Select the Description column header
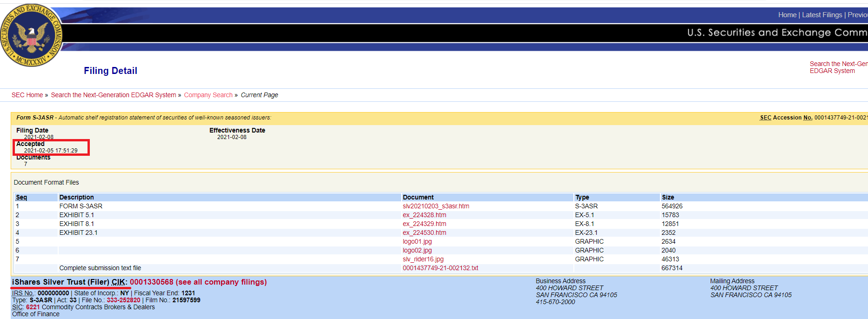The width and height of the screenshot is (868, 319). (76, 197)
